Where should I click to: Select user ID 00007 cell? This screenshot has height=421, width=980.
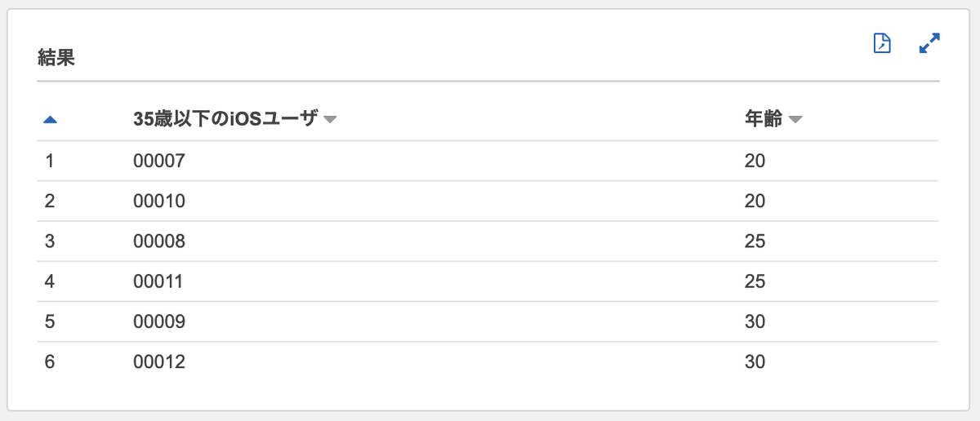point(159,162)
